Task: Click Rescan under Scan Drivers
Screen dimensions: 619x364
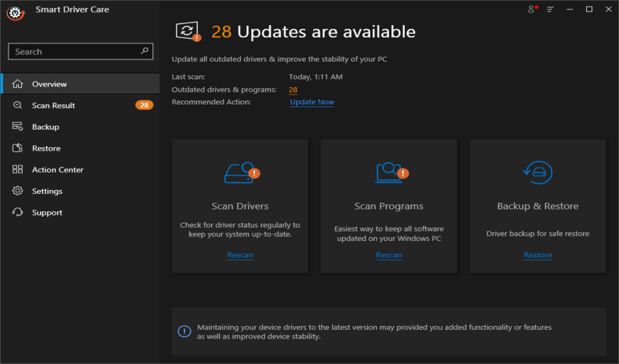Action: (x=240, y=255)
